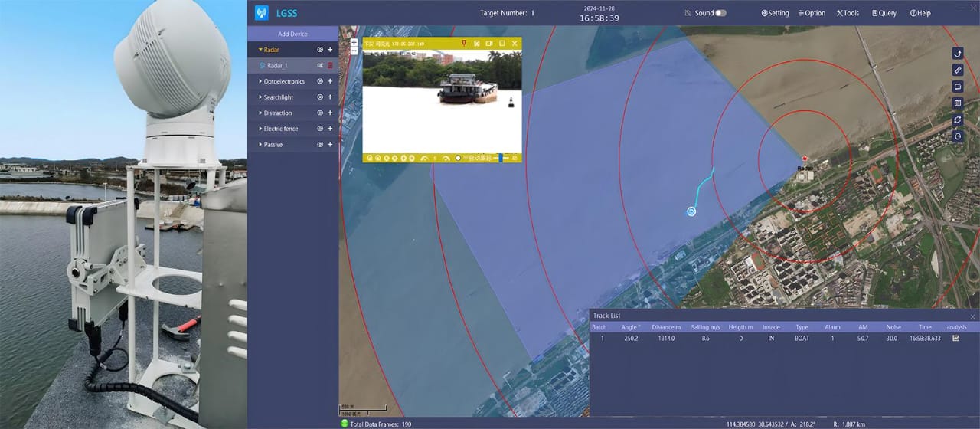Click the tracked target marker on the map
Screen dimensions: 980x429
(691, 211)
